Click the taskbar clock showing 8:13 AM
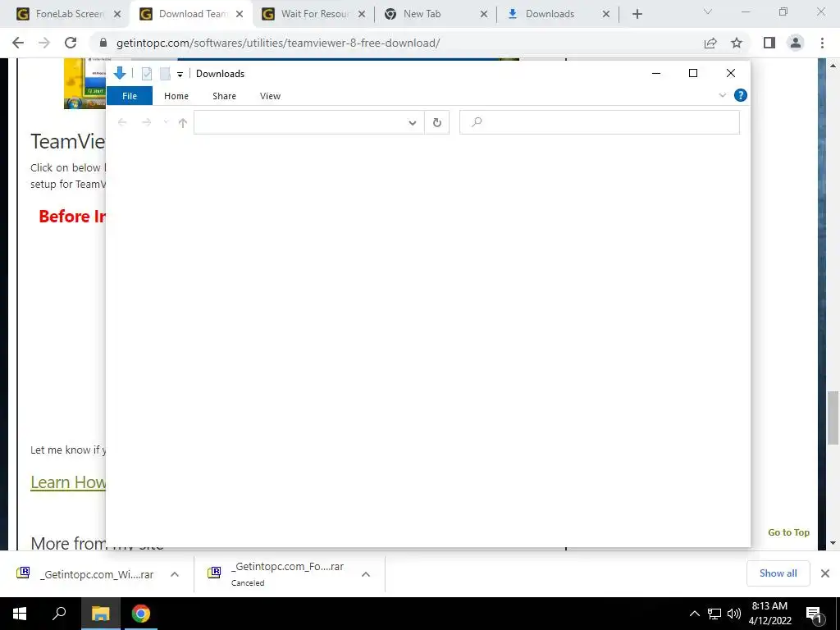This screenshot has height=630, width=840. click(769, 614)
